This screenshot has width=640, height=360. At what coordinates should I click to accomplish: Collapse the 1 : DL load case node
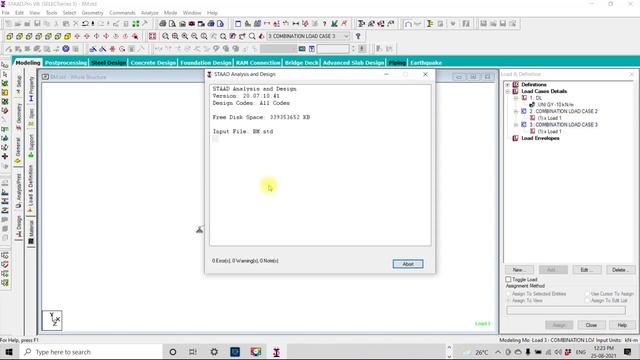(516, 98)
